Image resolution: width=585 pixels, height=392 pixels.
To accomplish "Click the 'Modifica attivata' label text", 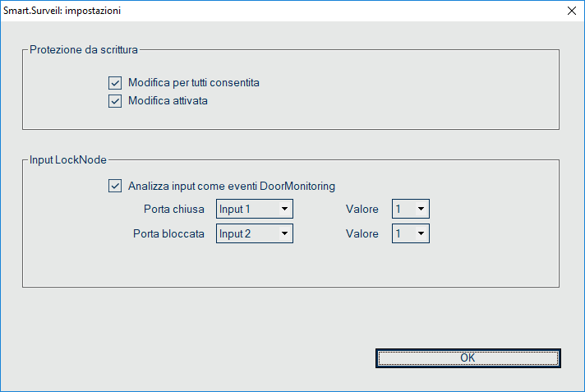I will click(168, 102).
